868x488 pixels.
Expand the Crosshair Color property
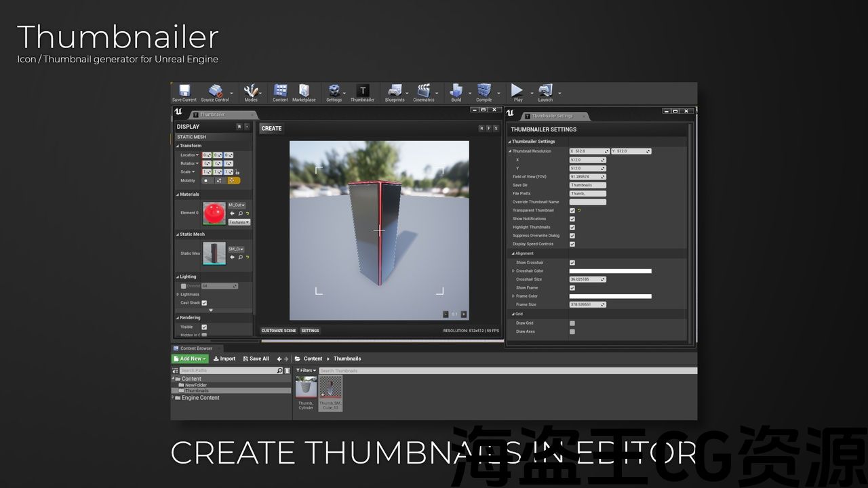tap(513, 271)
